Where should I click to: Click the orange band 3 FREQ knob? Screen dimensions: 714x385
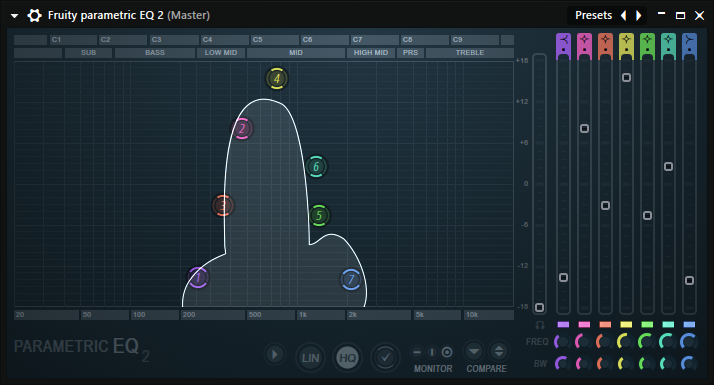click(x=604, y=341)
